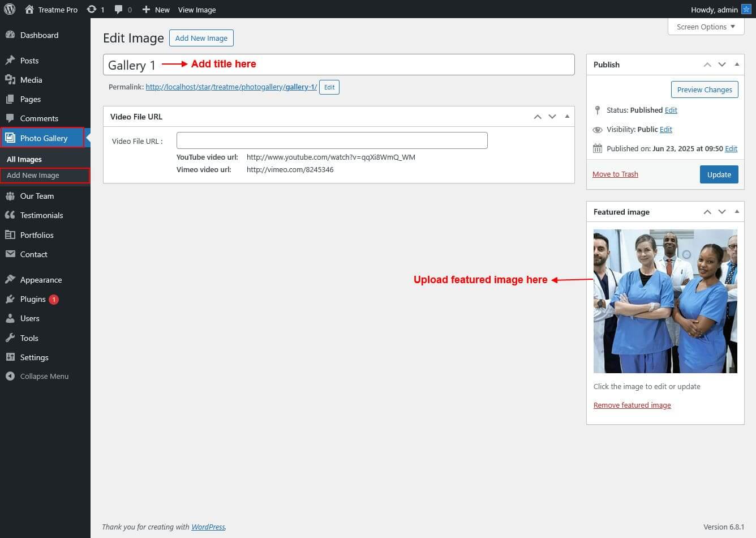Screen dimensions: 756x538
Task: Click the featured image thumbnail
Action: point(665,301)
